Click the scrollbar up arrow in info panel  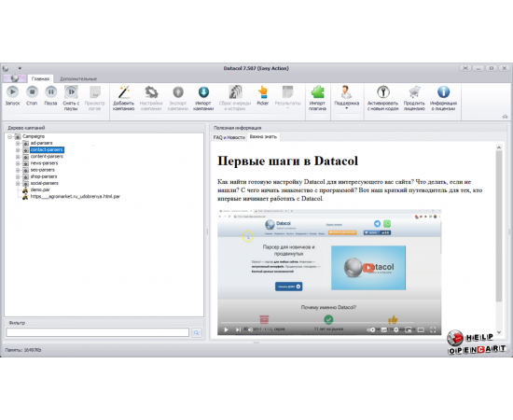point(499,147)
